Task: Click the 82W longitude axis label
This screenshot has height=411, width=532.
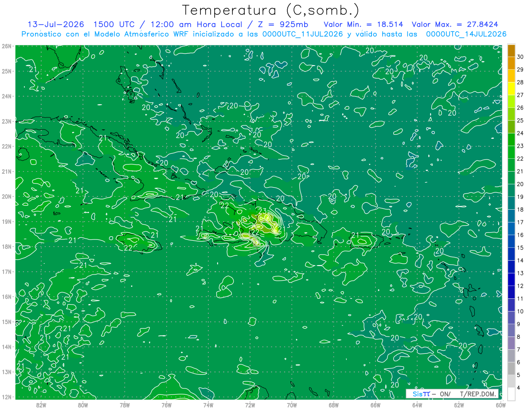Action: point(41,405)
